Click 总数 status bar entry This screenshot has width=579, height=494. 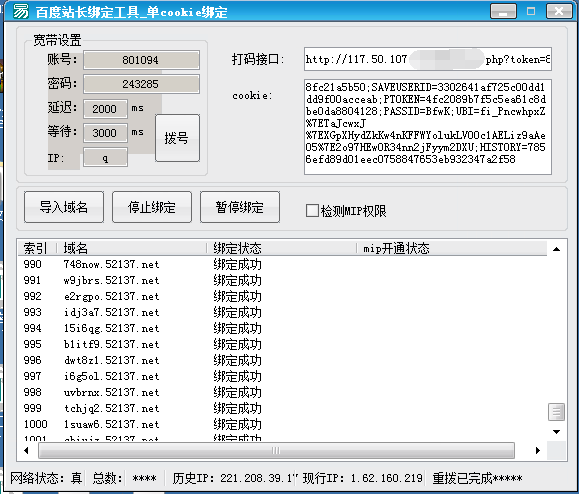click(x=124, y=478)
